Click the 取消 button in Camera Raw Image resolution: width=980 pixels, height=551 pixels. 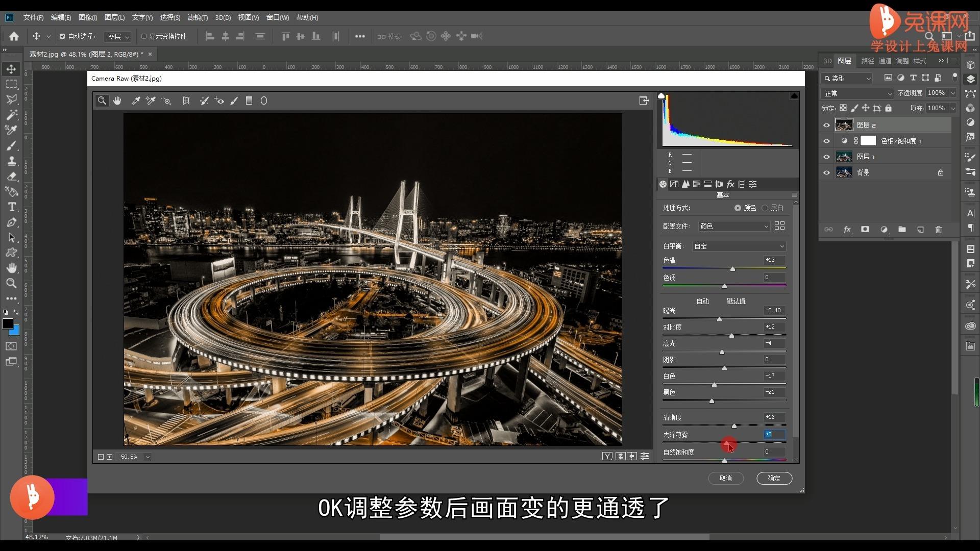pyautogui.click(x=725, y=478)
